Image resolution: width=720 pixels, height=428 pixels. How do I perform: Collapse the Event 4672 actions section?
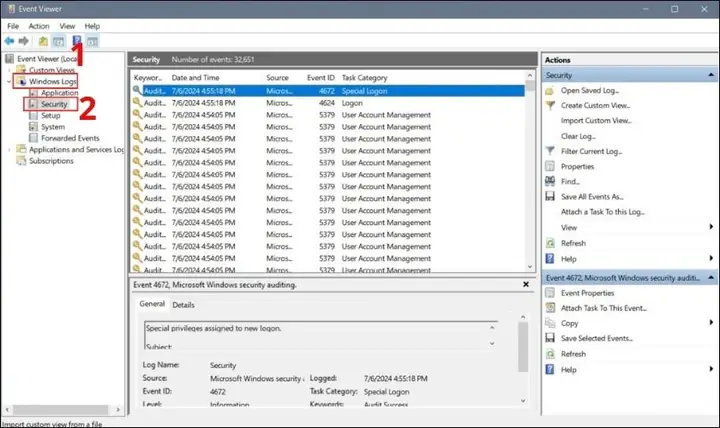point(711,278)
